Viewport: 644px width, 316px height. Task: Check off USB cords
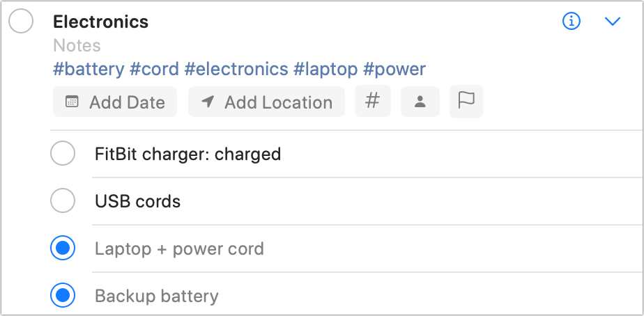click(63, 200)
